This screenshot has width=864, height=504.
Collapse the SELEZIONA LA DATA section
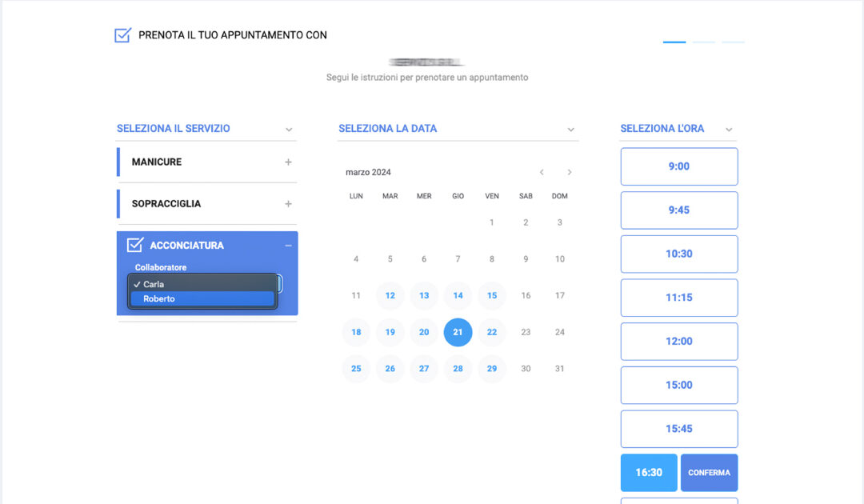click(x=570, y=129)
